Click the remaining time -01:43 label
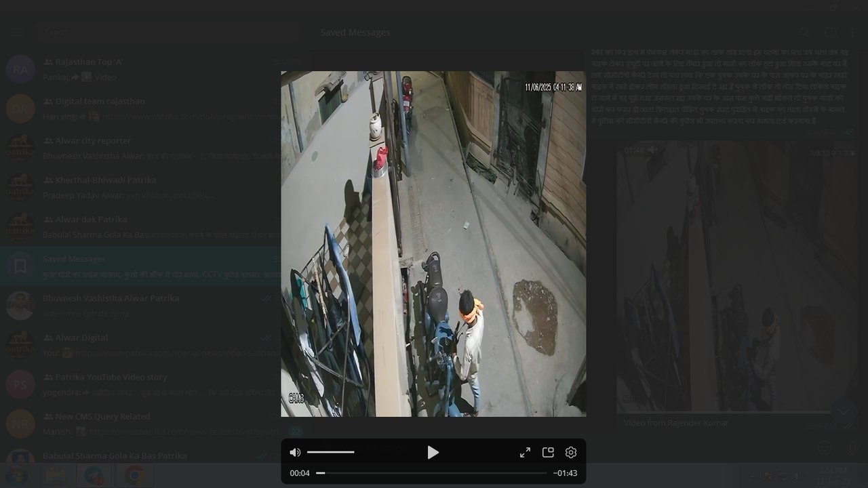This screenshot has width=868, height=488. [565, 473]
